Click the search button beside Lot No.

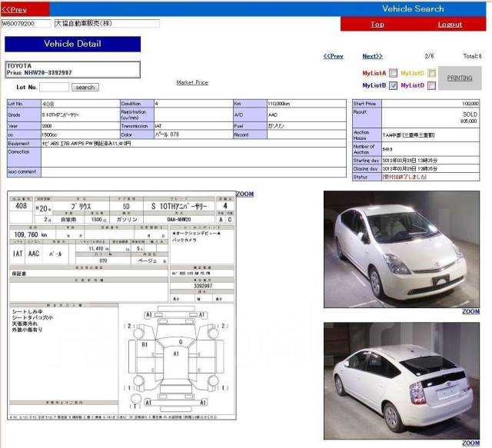pyautogui.click(x=85, y=87)
